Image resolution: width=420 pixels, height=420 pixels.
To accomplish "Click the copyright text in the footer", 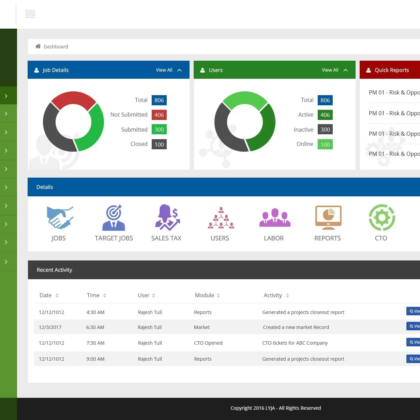I will click(x=276, y=408).
